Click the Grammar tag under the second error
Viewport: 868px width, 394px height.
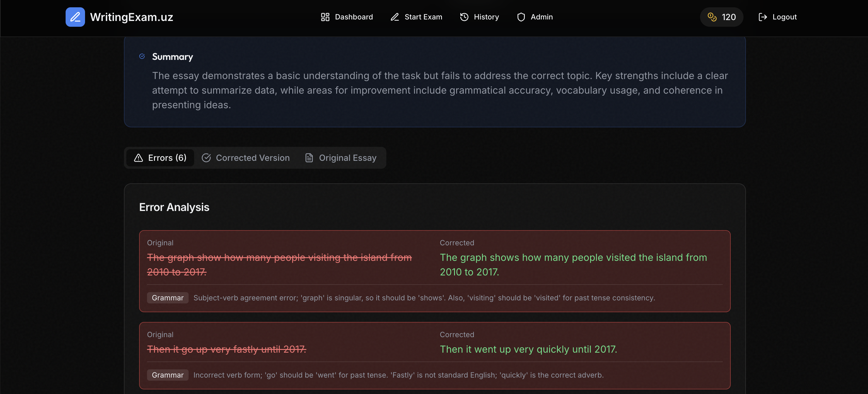(167, 375)
